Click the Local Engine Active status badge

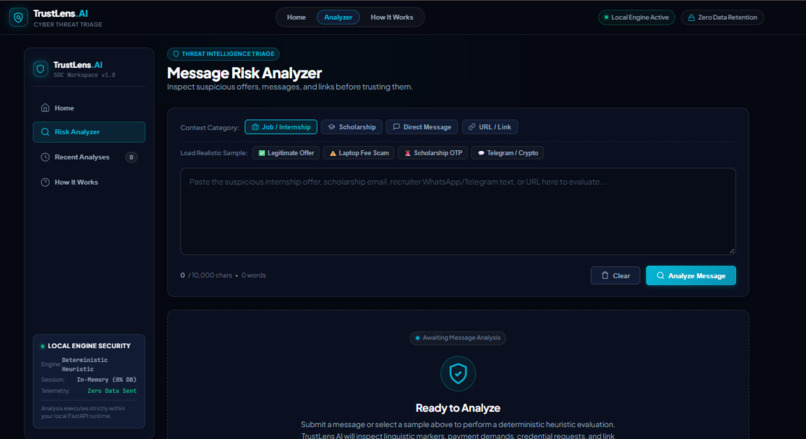click(x=636, y=17)
